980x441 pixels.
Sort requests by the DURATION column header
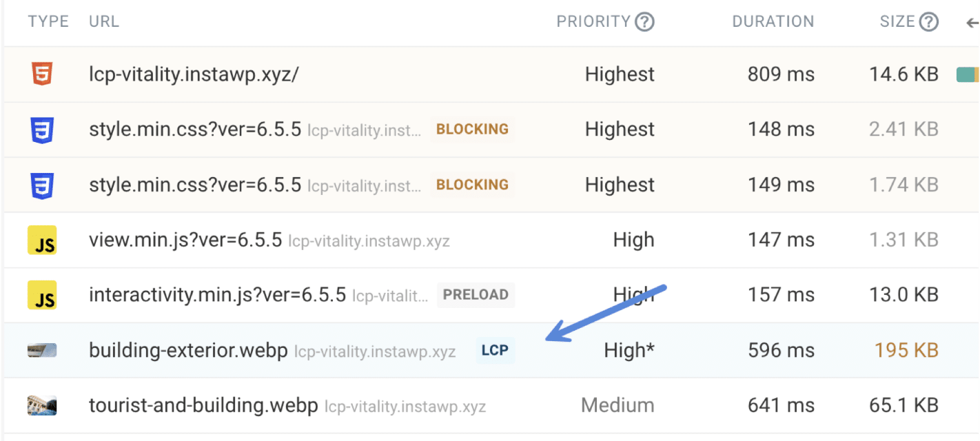coord(773,21)
